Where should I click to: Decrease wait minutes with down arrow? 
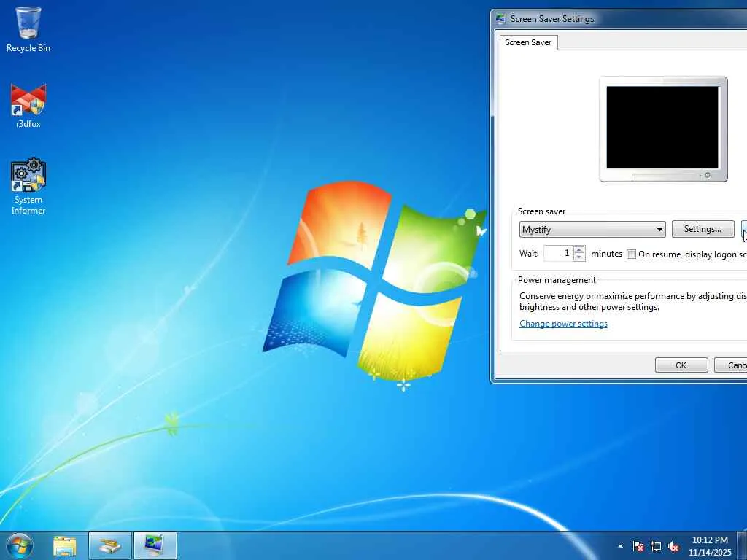[578, 257]
